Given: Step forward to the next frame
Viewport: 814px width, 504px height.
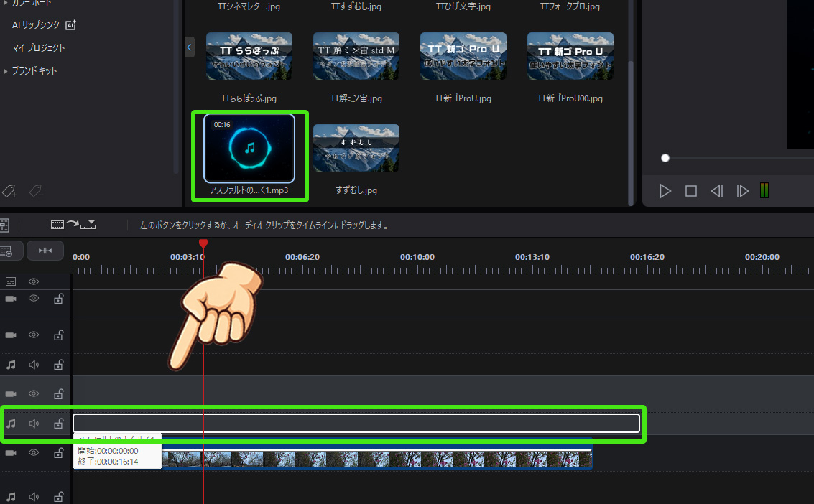Looking at the screenshot, I should point(742,191).
